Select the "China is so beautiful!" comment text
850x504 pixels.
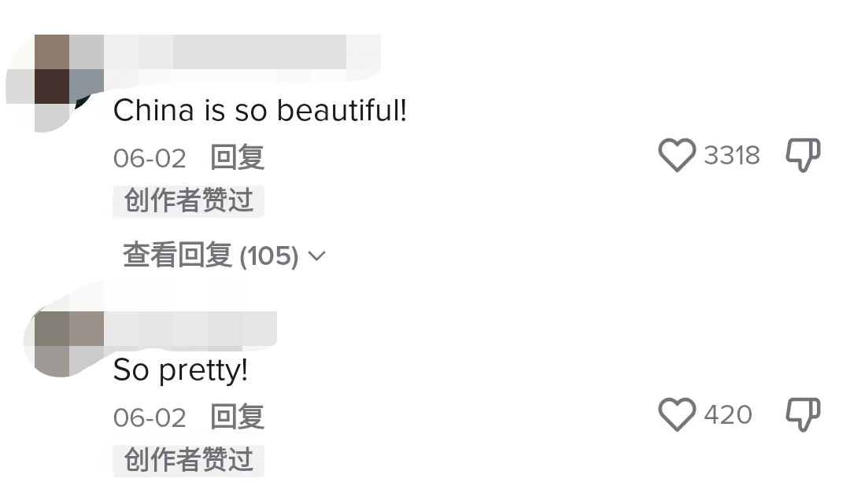[260, 111]
